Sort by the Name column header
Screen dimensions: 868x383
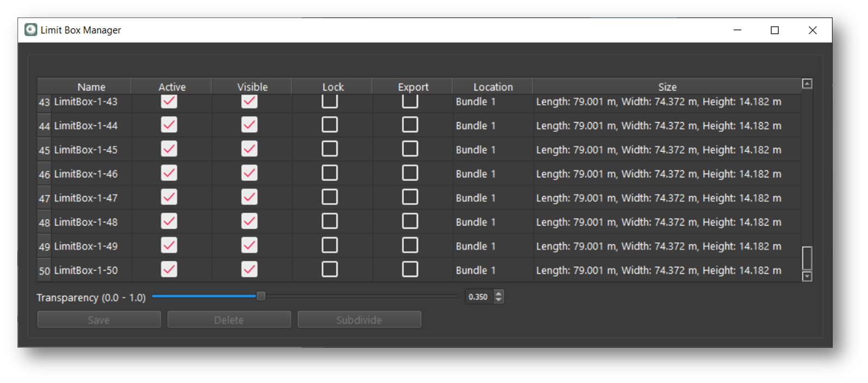point(91,87)
